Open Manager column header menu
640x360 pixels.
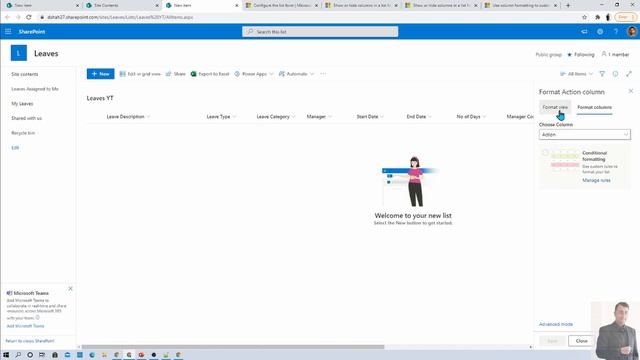[x=319, y=117]
